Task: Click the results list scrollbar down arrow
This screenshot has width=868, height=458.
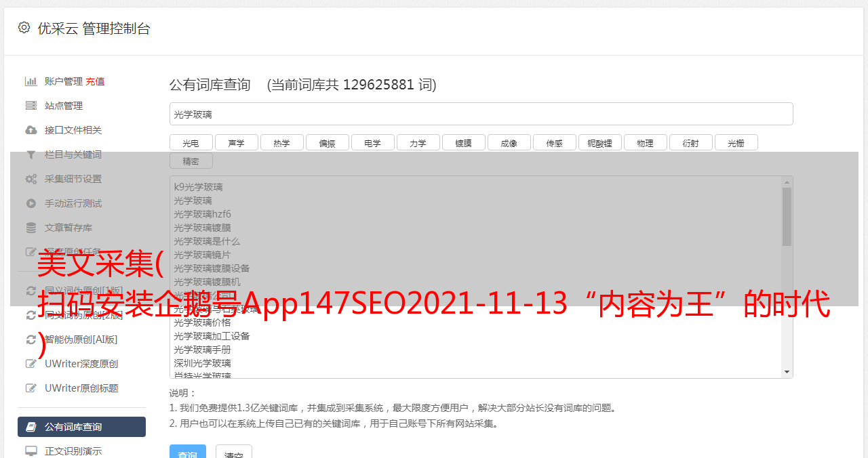Action: pos(787,372)
